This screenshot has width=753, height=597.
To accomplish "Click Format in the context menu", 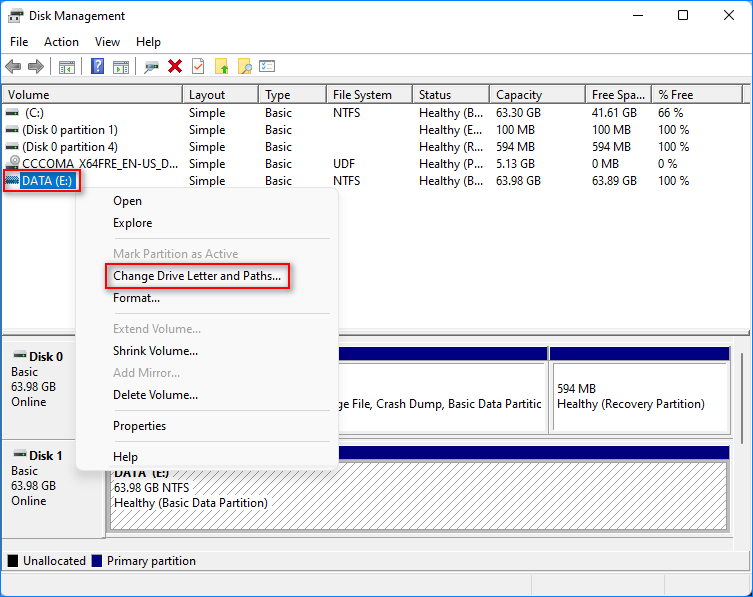I will [x=136, y=298].
